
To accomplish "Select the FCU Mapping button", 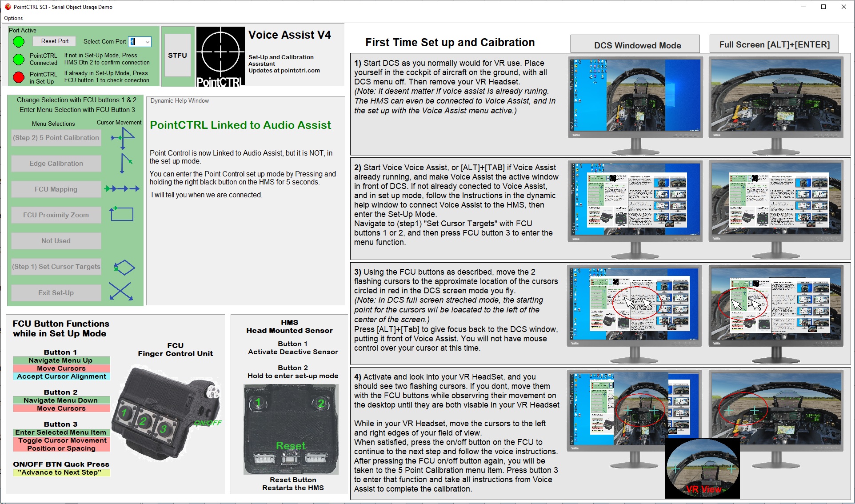I will tap(56, 189).
